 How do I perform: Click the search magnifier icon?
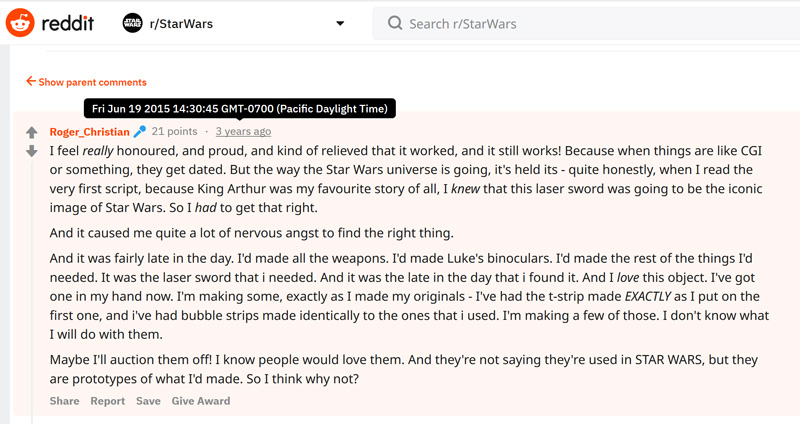tap(395, 23)
